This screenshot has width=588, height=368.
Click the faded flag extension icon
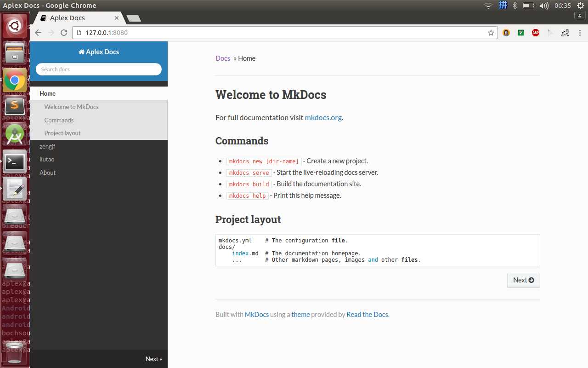(550, 33)
